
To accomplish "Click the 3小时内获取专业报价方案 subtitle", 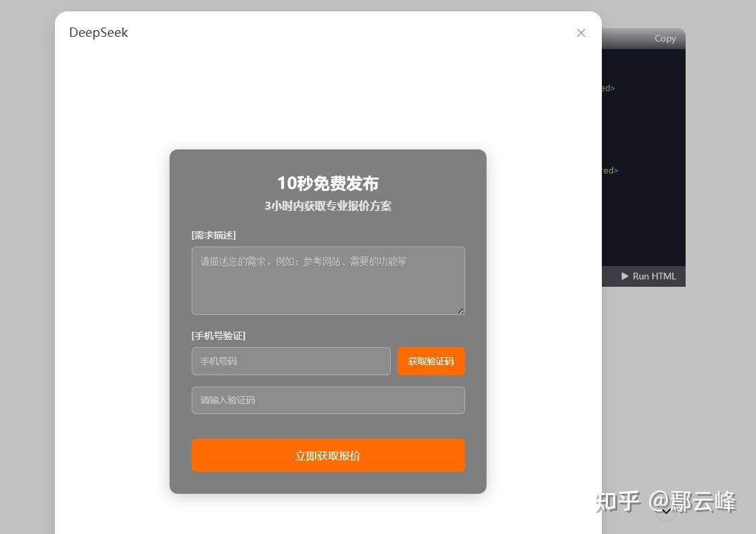I will (328, 206).
